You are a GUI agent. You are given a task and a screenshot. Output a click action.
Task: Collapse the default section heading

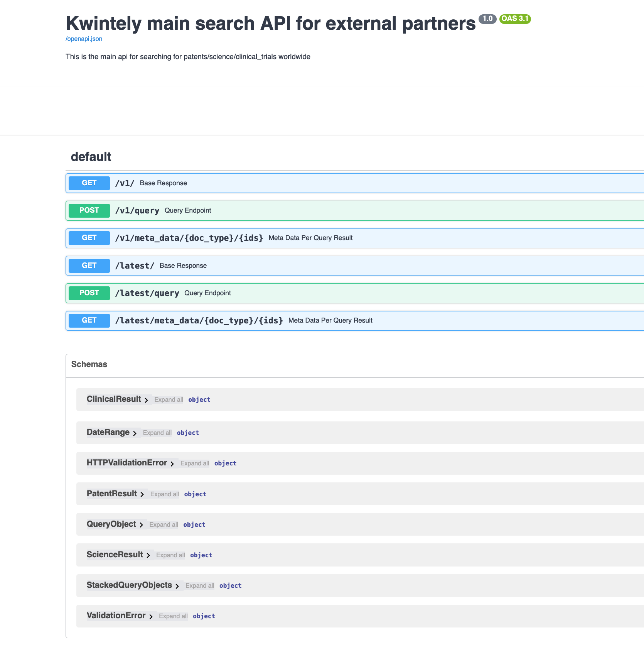tap(91, 157)
